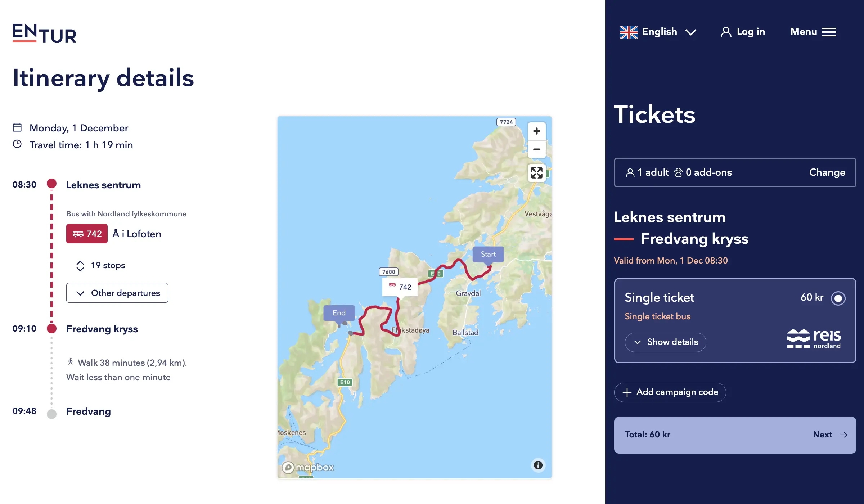Image resolution: width=864 pixels, height=504 pixels.
Task: Toggle fullscreen map view
Action: pyautogui.click(x=536, y=173)
